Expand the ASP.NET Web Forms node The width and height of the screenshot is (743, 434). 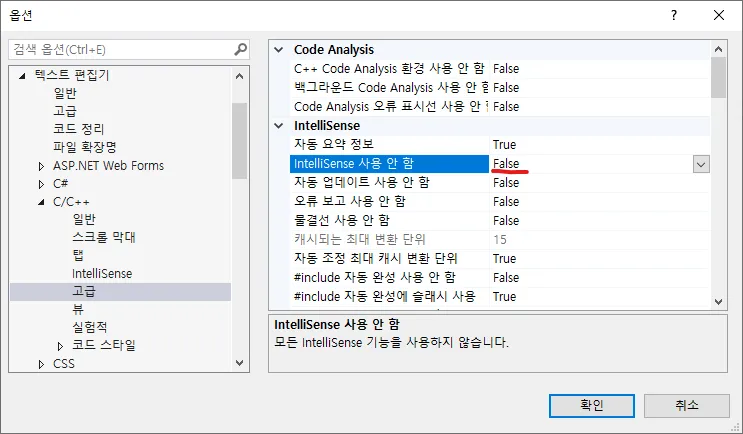click(42, 166)
